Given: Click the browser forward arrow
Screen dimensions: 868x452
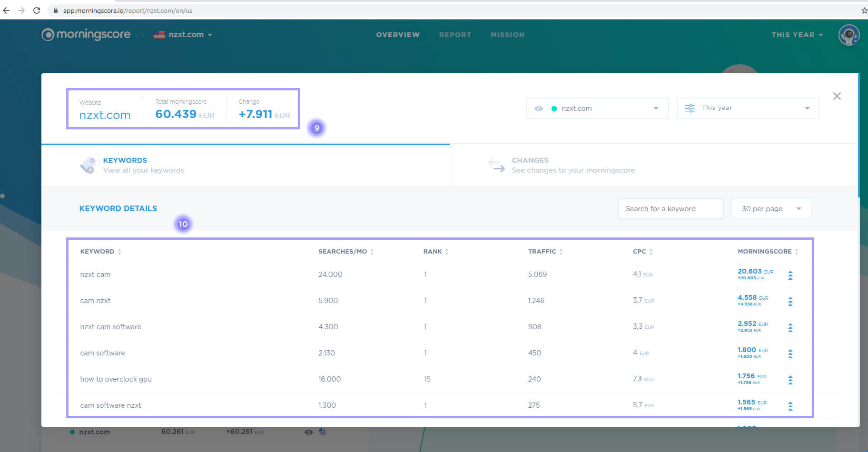Looking at the screenshot, I should point(21,10).
